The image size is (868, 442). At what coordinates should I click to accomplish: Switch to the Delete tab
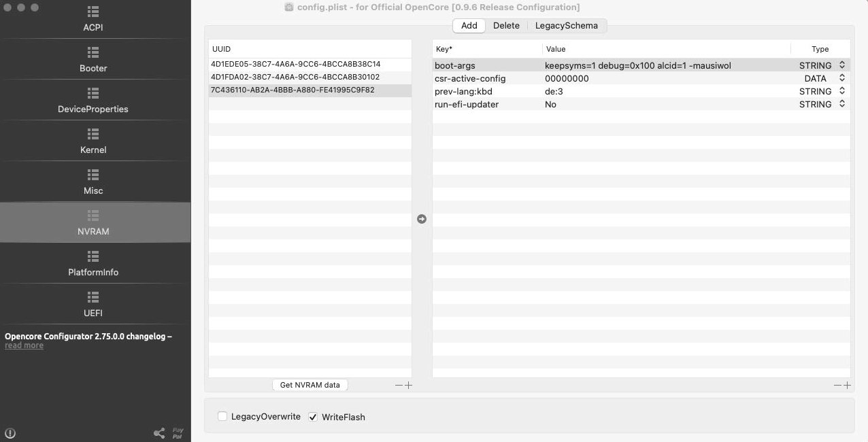click(x=506, y=25)
